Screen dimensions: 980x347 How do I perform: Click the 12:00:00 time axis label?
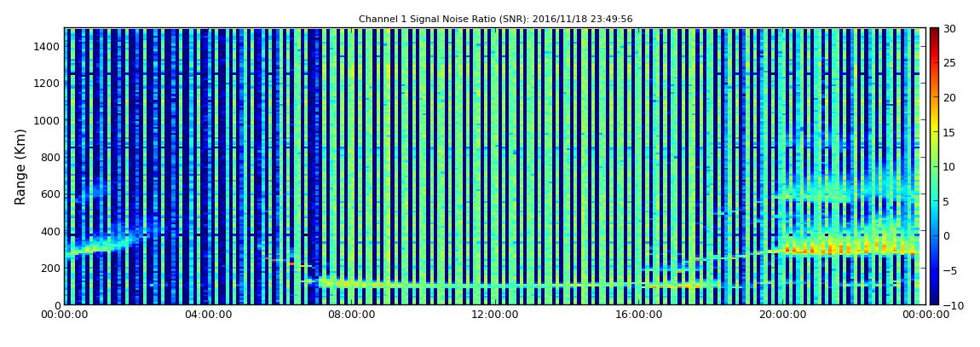[493, 315]
